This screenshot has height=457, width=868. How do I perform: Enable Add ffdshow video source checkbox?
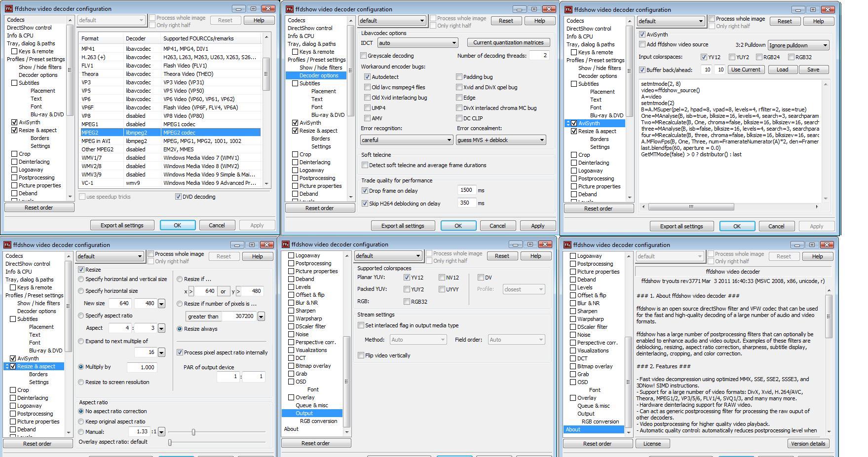pyautogui.click(x=642, y=44)
